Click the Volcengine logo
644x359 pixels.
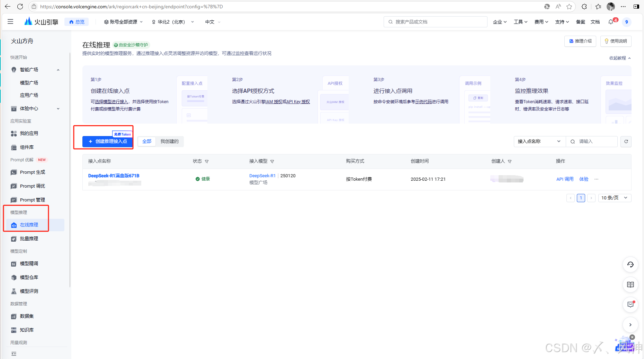[41, 21]
